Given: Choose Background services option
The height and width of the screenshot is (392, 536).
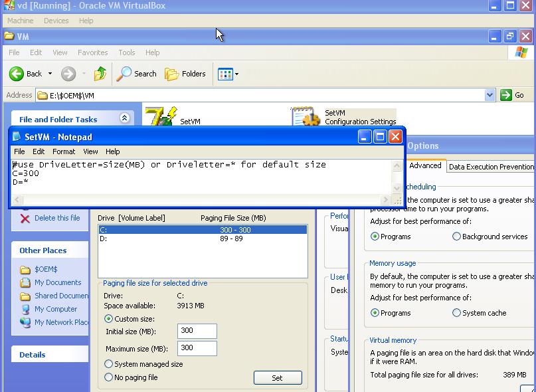Looking at the screenshot, I should pos(456,237).
